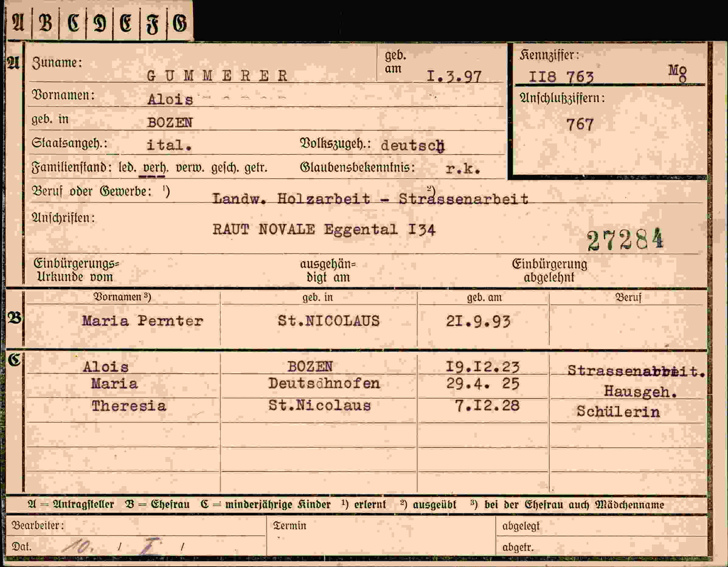Click the handwritten '10.' after 'Dat.'
Viewport: 728px width, 567px height.
click(x=79, y=546)
